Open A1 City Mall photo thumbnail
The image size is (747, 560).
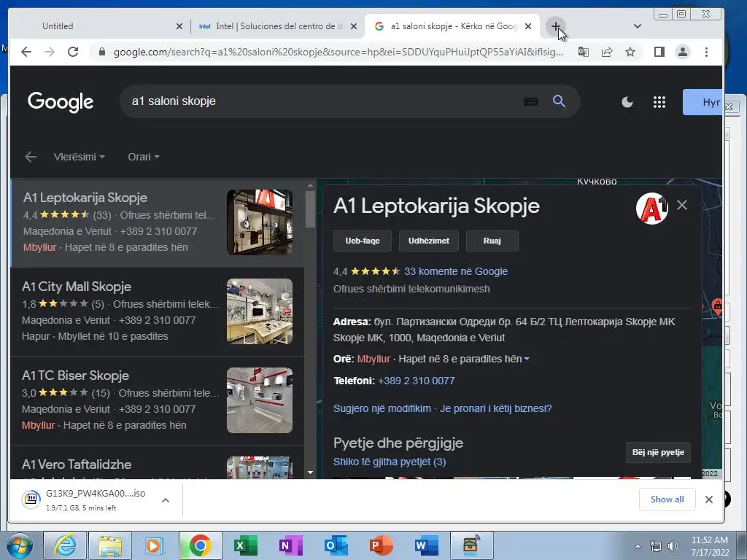260,311
